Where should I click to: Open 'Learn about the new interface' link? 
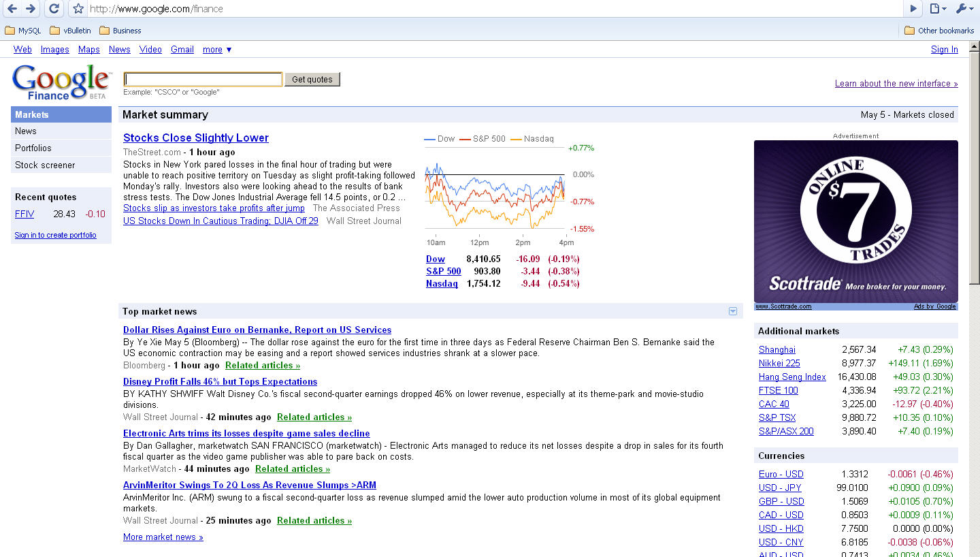(x=896, y=84)
